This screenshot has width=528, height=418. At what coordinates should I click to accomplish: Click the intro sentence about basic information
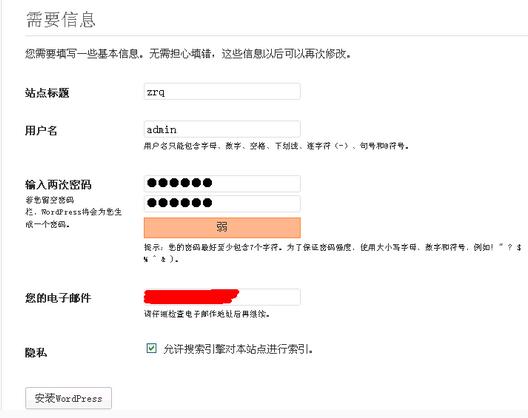[188, 53]
